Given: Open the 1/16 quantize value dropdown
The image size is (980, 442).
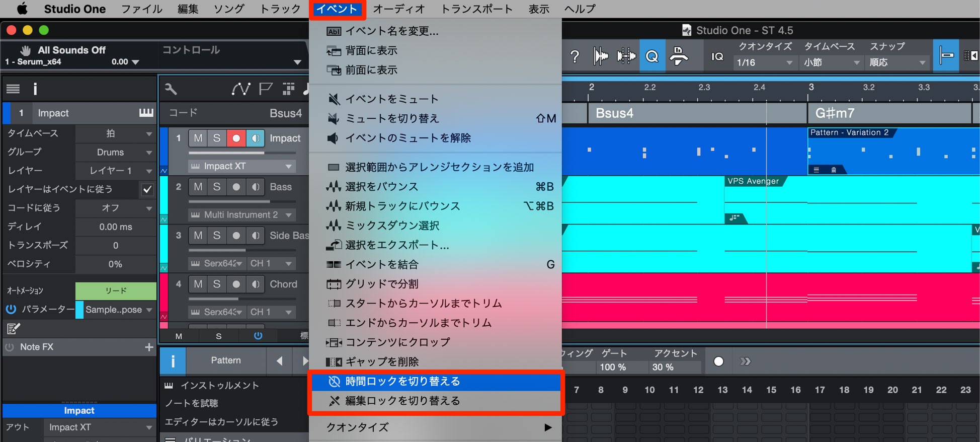Looking at the screenshot, I should tap(765, 62).
